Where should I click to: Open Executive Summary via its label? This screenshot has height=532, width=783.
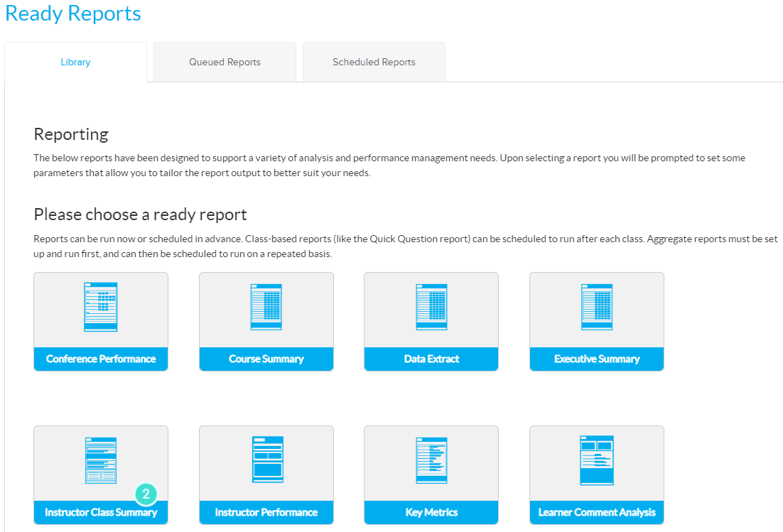[x=597, y=359]
